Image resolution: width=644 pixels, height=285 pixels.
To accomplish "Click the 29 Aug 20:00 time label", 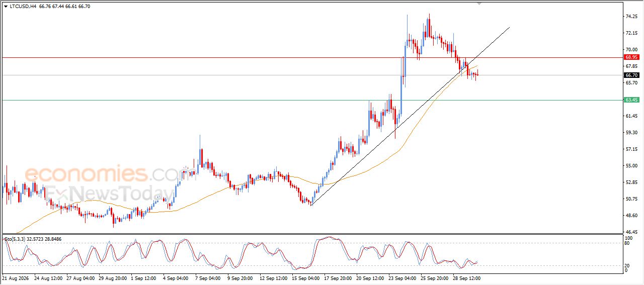I will tap(113, 277).
